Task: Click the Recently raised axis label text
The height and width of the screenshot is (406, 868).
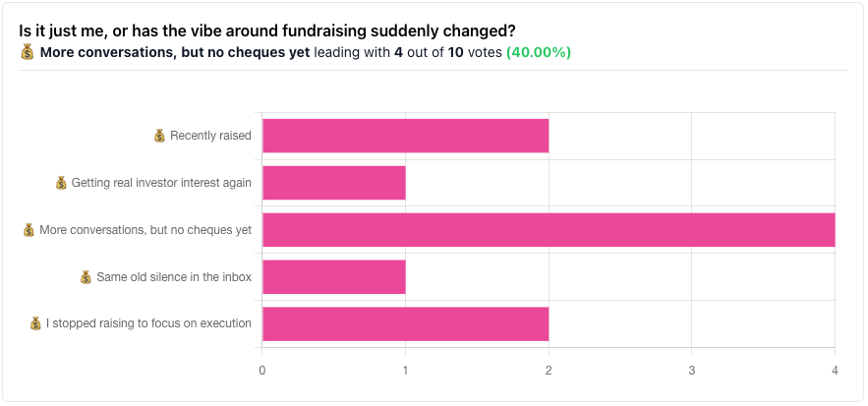Action: tap(210, 136)
